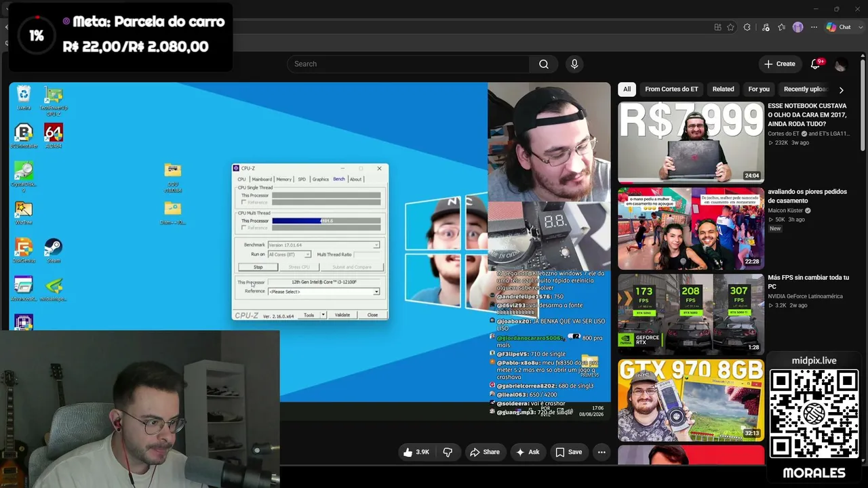Stop the CPU-Z benchmark
Screen dimensions: 868x488
(258, 267)
